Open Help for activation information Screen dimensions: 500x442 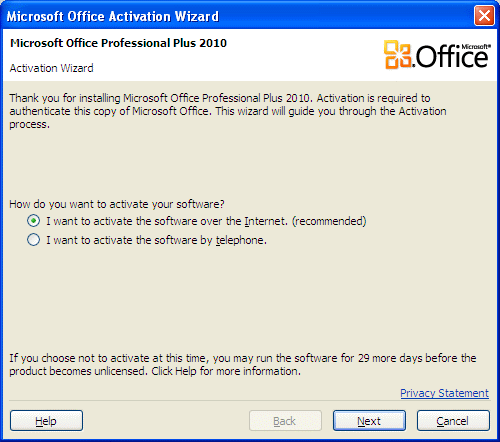(46, 421)
